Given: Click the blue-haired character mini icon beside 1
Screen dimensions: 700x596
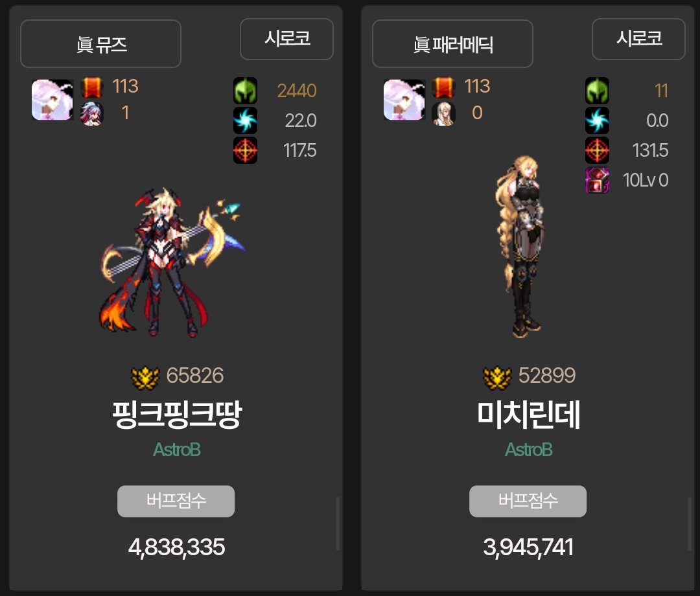Looking at the screenshot, I should (92, 113).
